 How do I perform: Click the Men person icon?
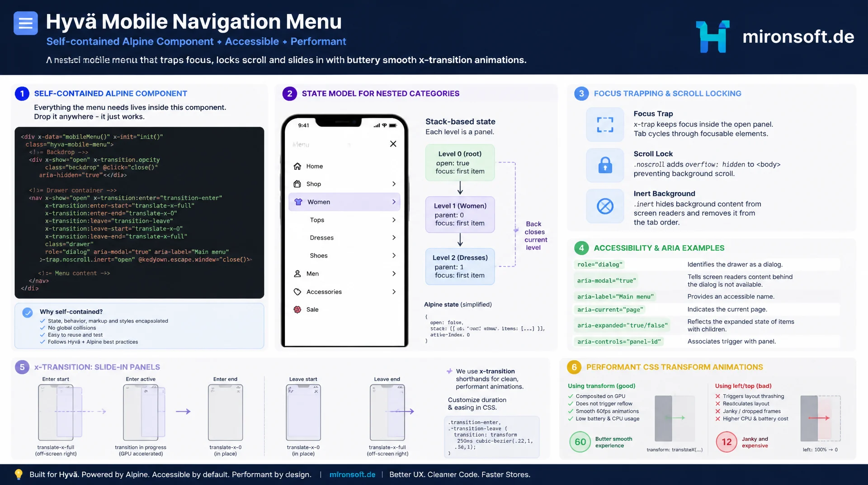(297, 274)
